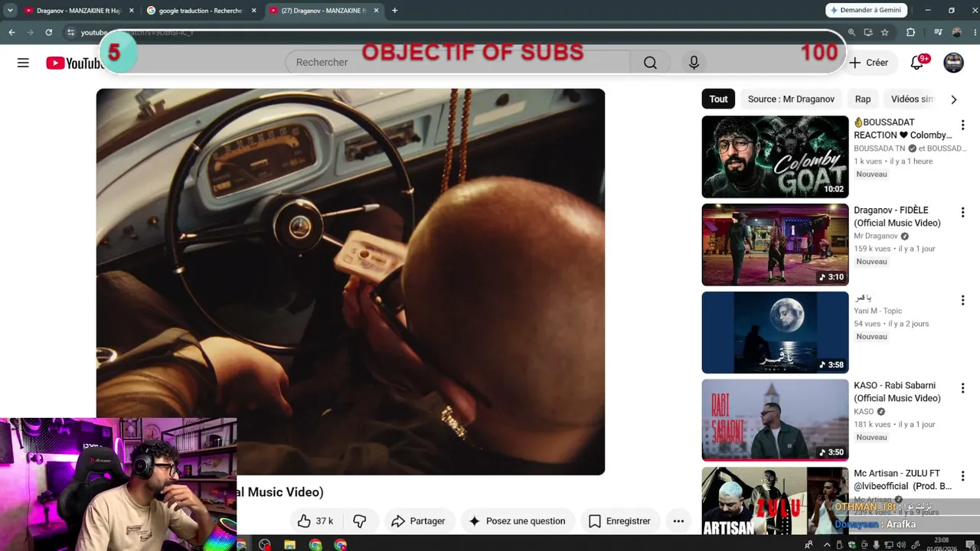Screen dimensions: 980x551
Task: Open Mc Artisan - ZULU FT video title
Action: (903, 480)
